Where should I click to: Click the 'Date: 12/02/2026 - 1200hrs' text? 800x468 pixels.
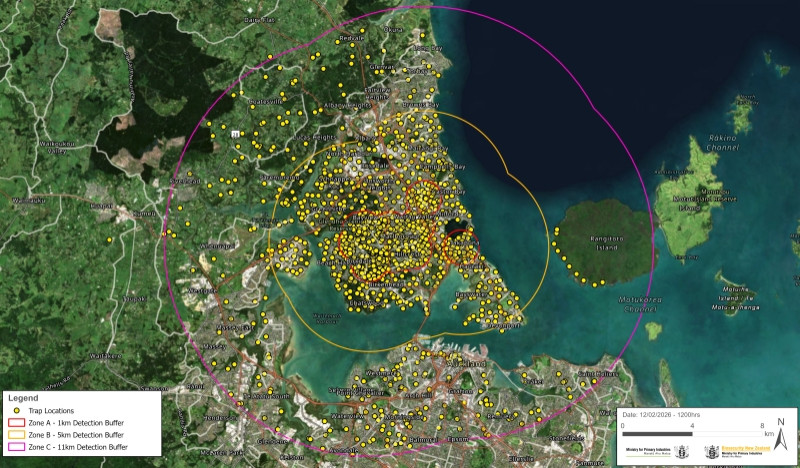(661, 415)
